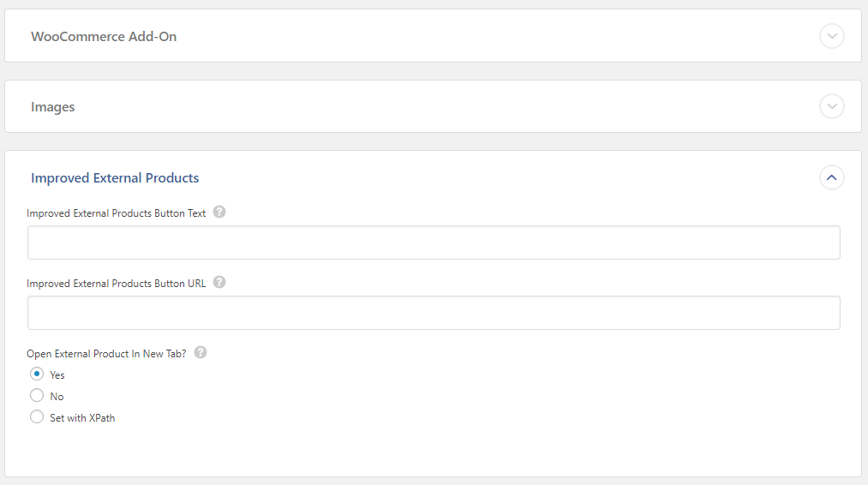The width and height of the screenshot is (868, 485).
Task: Select the No radio button
Action: [37, 395]
